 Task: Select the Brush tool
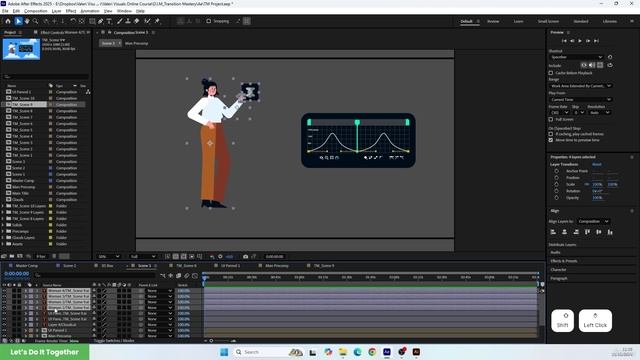(x=120, y=21)
